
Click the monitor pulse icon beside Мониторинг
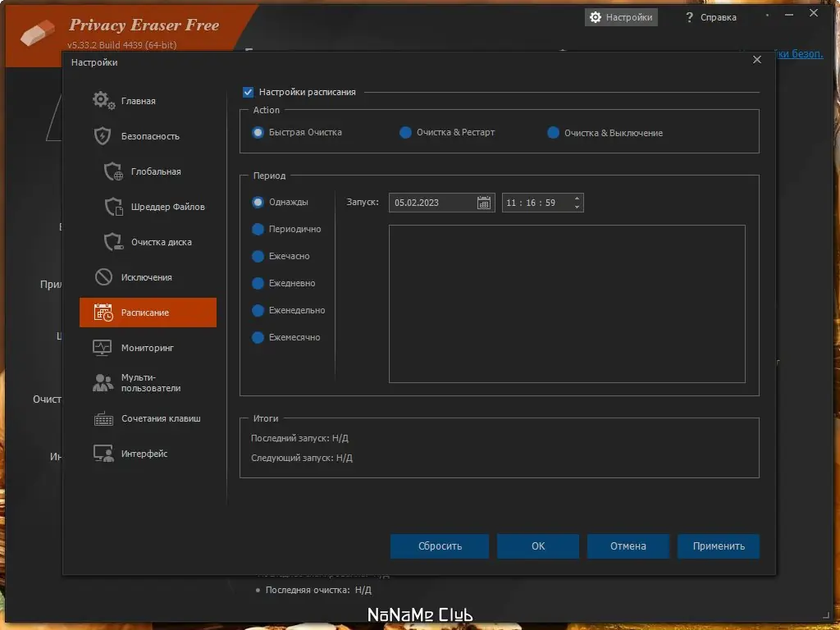pos(103,348)
